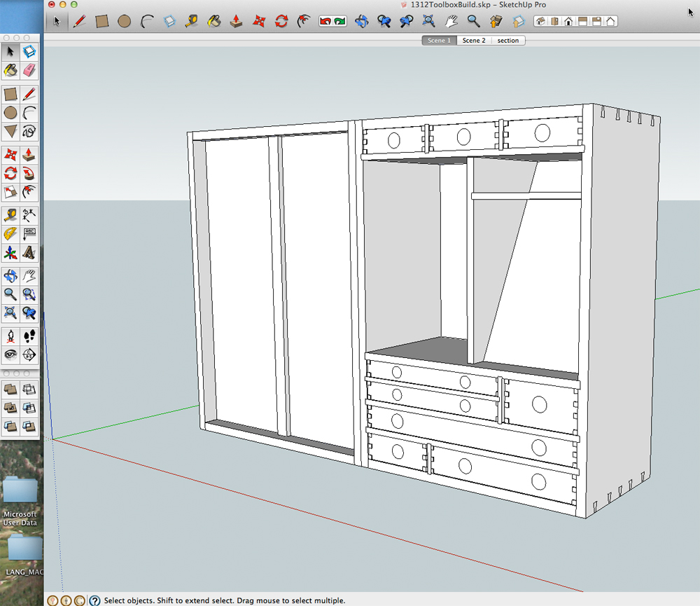
Task: Choose the Polygon drawing tool
Action: (x=10, y=131)
